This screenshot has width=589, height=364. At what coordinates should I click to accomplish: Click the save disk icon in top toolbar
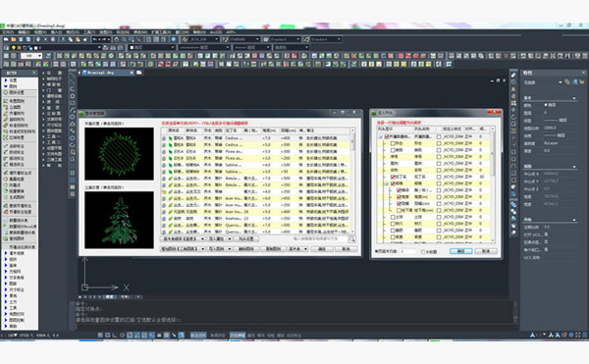point(21,39)
